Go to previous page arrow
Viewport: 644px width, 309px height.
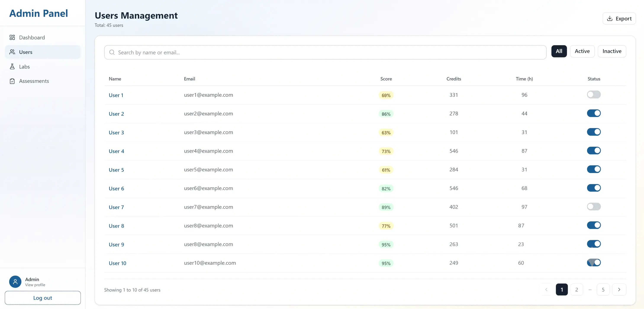click(546, 290)
